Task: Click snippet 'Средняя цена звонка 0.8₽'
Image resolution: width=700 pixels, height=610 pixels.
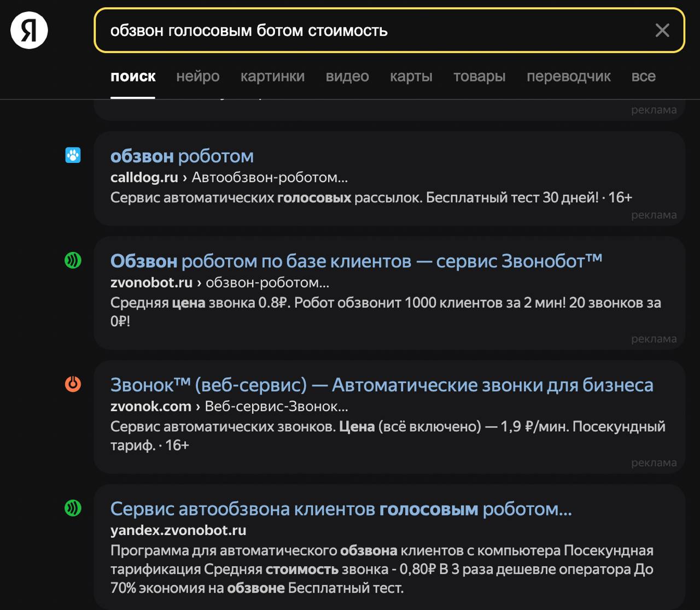Action: click(386, 312)
